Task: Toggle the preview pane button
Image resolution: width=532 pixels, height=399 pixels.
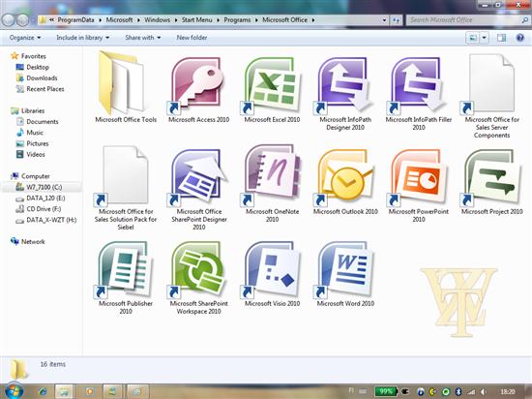Action: tap(501, 38)
